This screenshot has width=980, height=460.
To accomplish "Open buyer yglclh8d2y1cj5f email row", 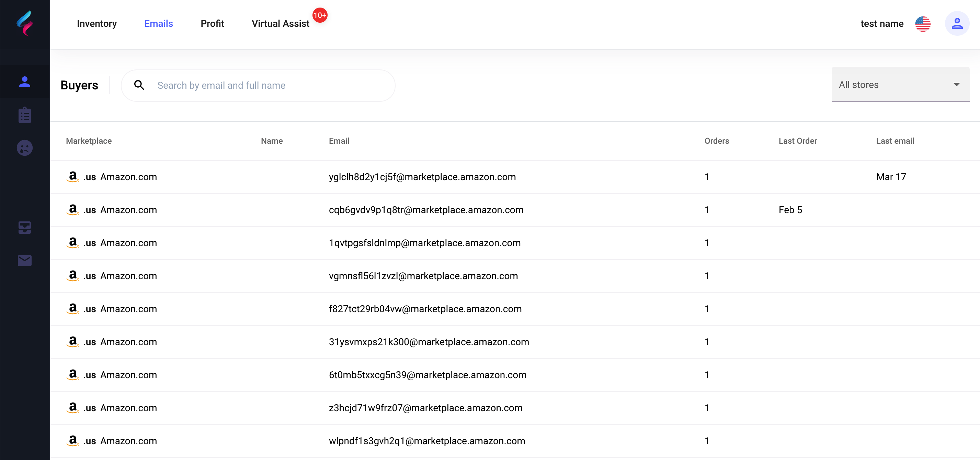I will pyautogui.click(x=422, y=177).
